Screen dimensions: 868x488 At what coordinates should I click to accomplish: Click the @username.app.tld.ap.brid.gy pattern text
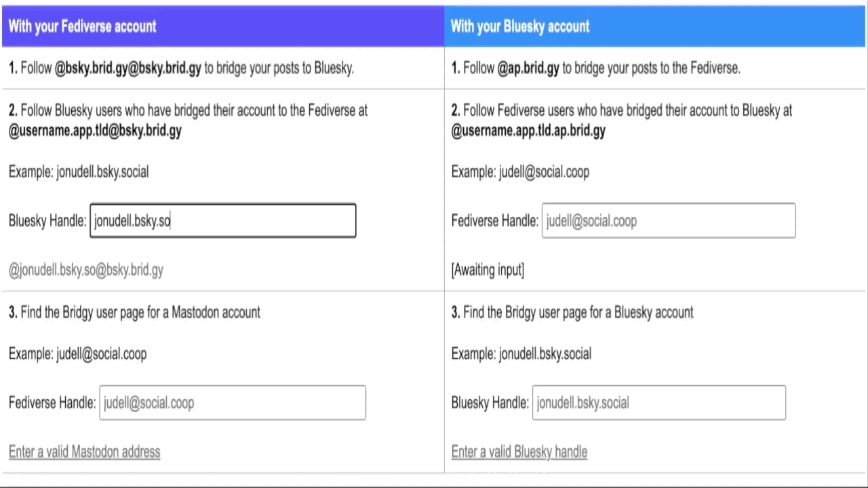click(x=528, y=130)
